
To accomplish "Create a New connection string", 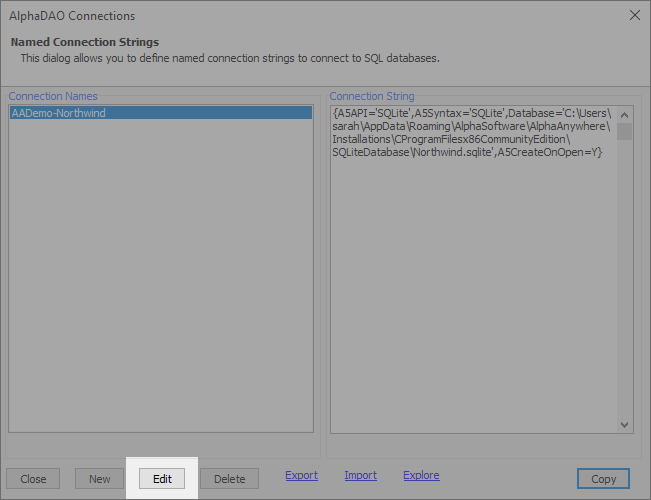I will [x=100, y=479].
